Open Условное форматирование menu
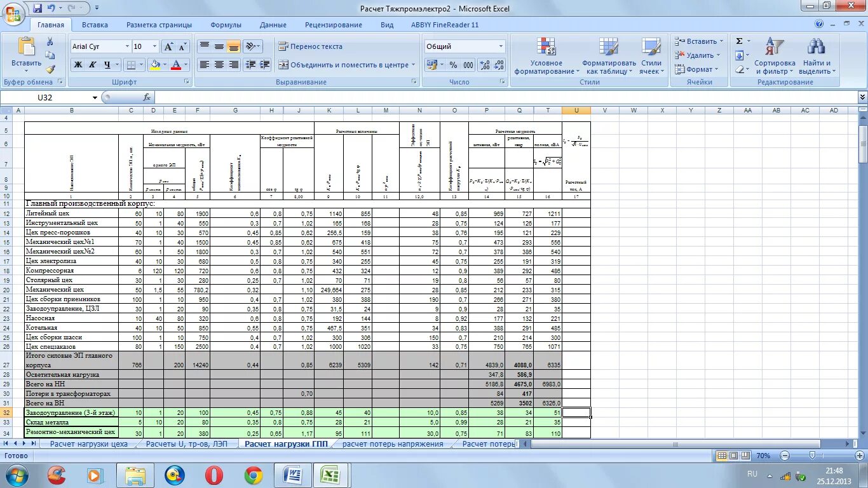 coord(546,56)
